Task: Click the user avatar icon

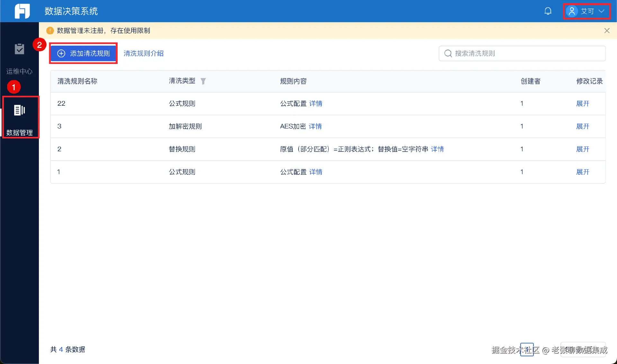Action: coord(572,11)
